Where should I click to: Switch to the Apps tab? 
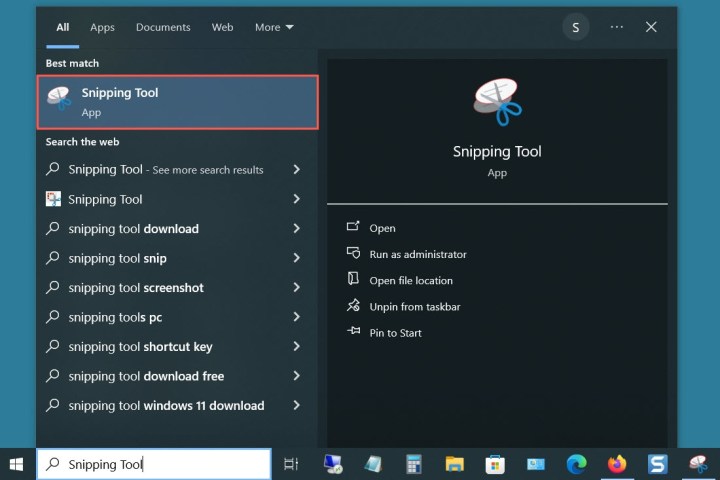click(x=102, y=28)
